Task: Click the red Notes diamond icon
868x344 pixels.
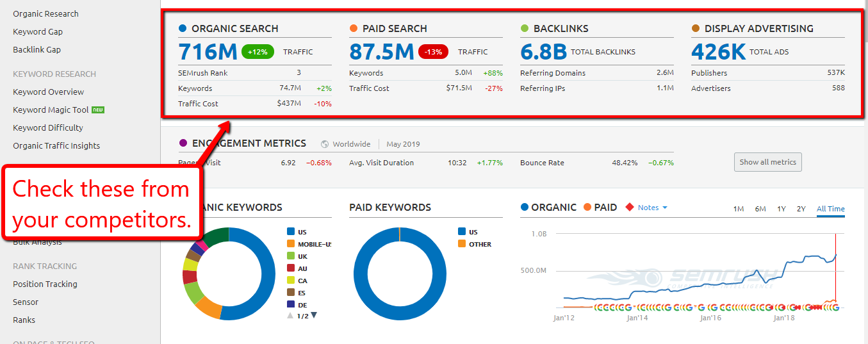Action: coord(630,208)
